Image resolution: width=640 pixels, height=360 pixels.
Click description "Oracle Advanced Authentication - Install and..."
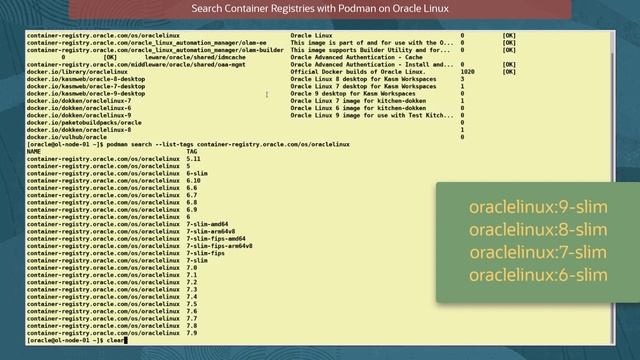[x=372, y=65]
